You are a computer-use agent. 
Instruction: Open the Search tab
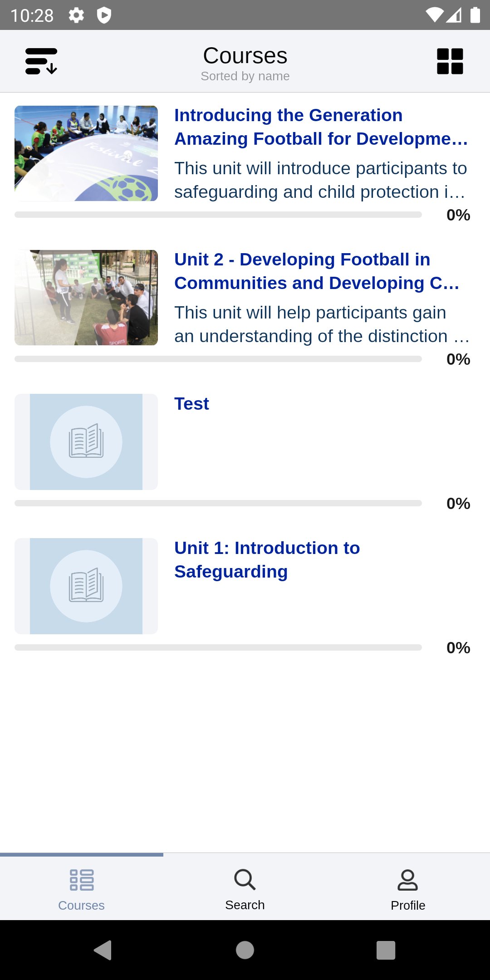coord(245,888)
